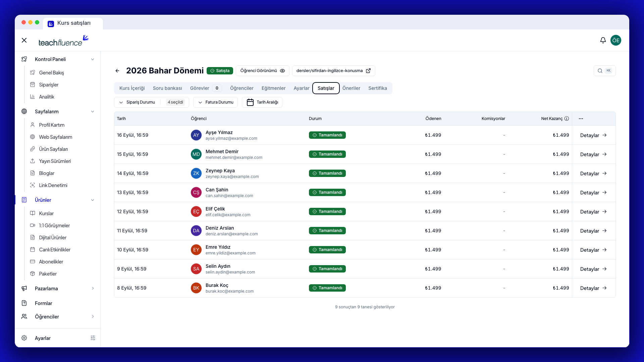Open Genel Bakış in the sidebar
This screenshot has width=644, height=362.
tap(51, 73)
